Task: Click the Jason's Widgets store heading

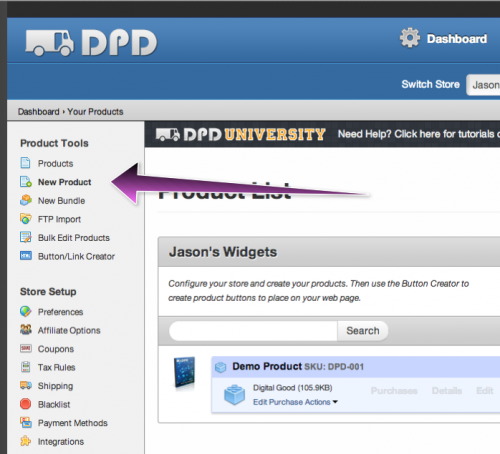Action: (x=223, y=252)
